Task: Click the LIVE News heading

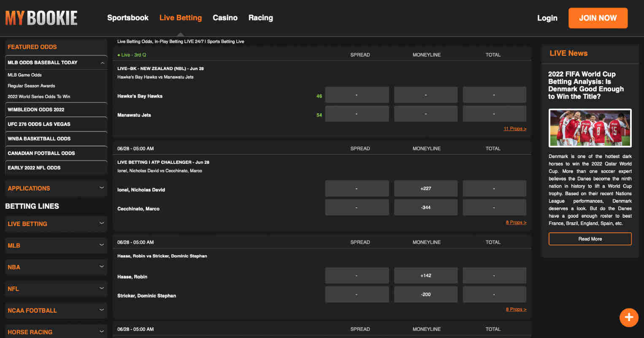Action: 568,53
